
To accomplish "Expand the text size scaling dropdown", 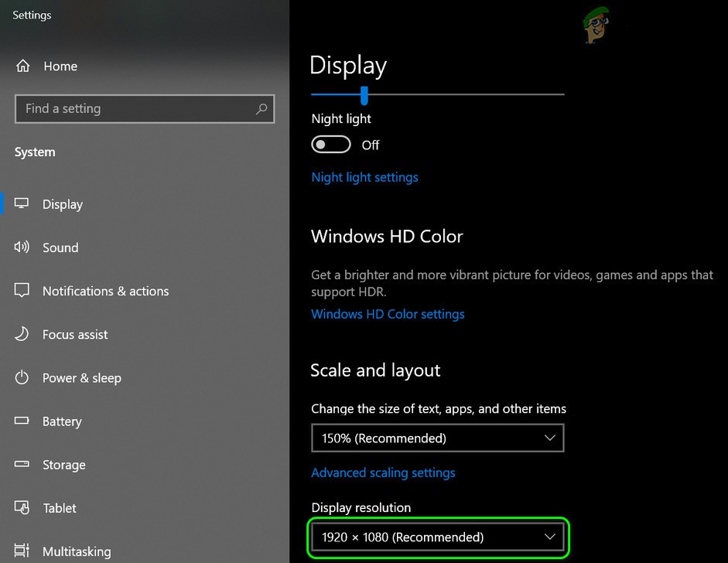I will pos(437,438).
